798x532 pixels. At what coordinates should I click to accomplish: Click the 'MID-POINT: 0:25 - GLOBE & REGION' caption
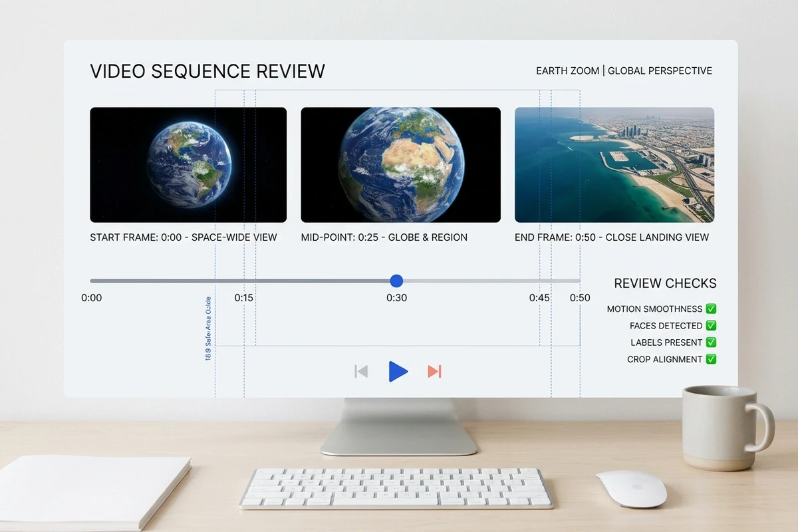pyautogui.click(x=384, y=237)
